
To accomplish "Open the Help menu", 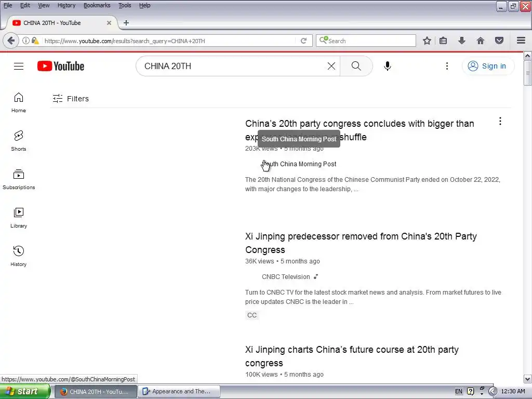I will [x=144, y=5].
